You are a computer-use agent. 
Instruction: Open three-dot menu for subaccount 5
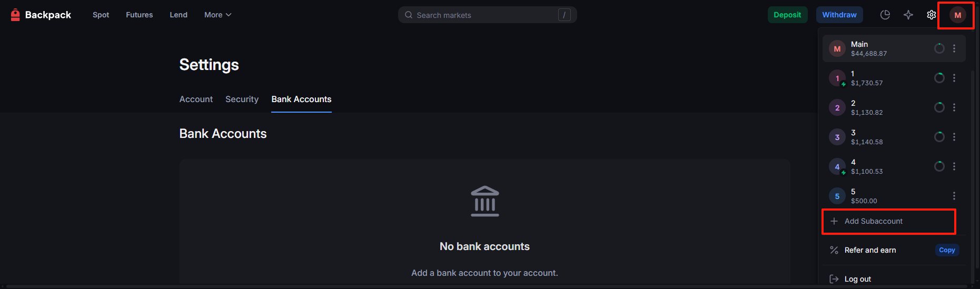tap(954, 196)
